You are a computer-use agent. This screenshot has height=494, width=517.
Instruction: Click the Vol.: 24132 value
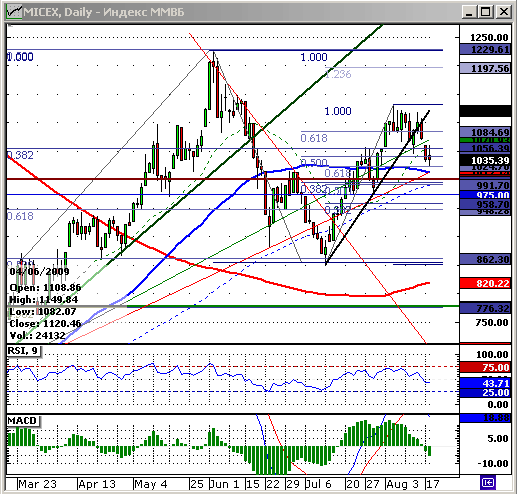37,335
